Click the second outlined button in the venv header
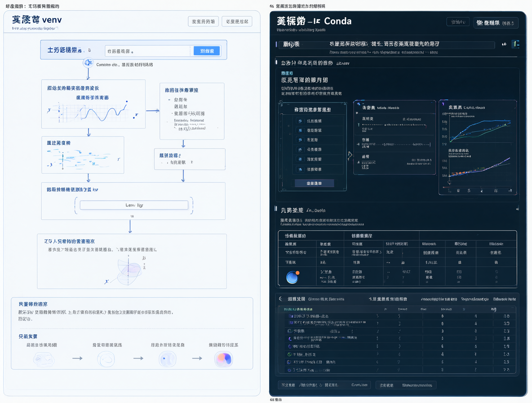This screenshot has width=532, height=403. (237, 22)
